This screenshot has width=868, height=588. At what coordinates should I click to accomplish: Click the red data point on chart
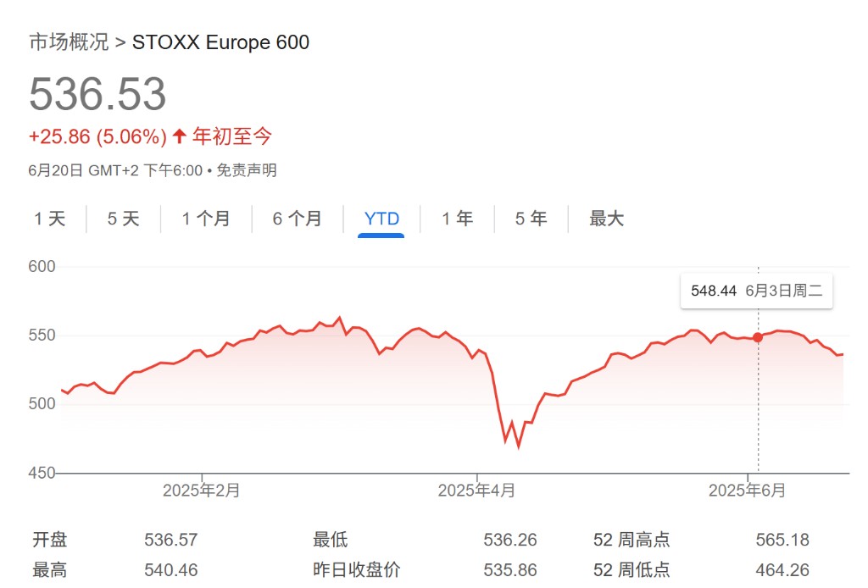click(758, 337)
